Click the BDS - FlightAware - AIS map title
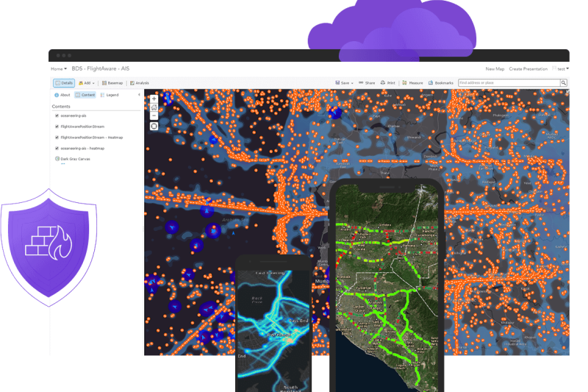 (101, 68)
